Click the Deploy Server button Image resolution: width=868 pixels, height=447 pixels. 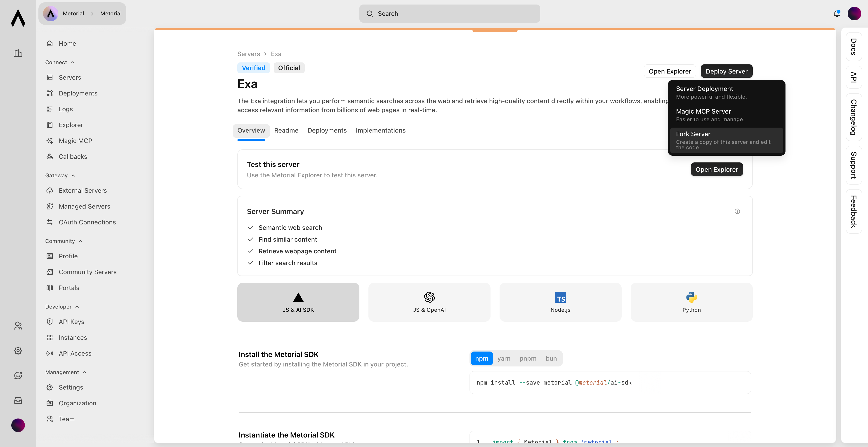point(726,71)
